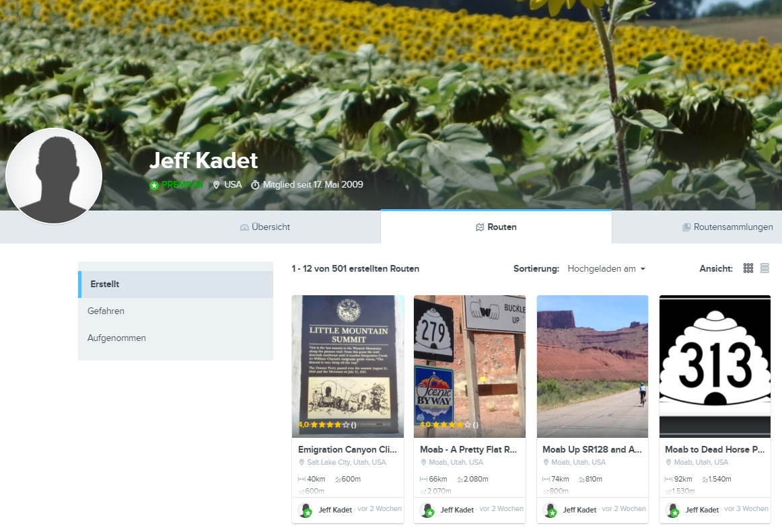782x532 pixels.
Task: Click the star rating on the Moab Pretty Flat card
Action: [x=449, y=425]
